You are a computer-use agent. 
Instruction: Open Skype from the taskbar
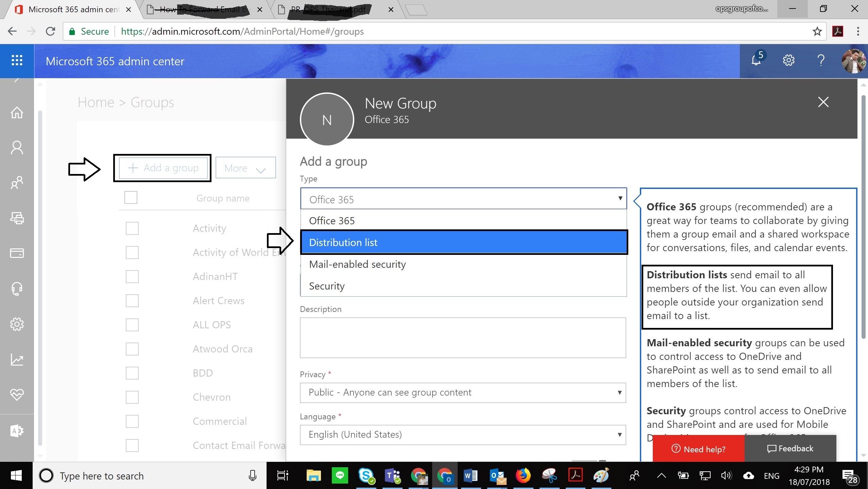click(366, 475)
